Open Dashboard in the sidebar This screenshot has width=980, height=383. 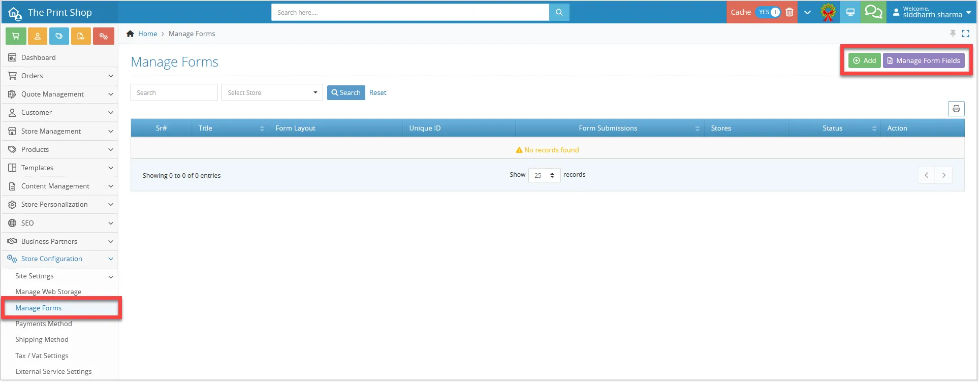coord(60,57)
